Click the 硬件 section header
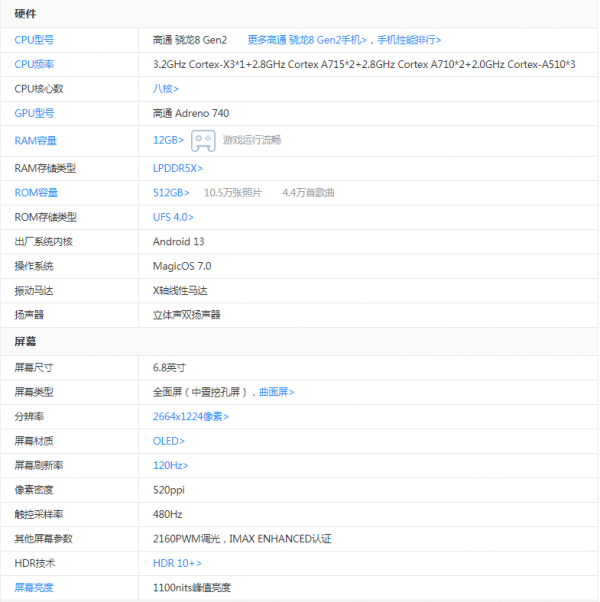Viewport: 600px width, 602px height. [25, 14]
